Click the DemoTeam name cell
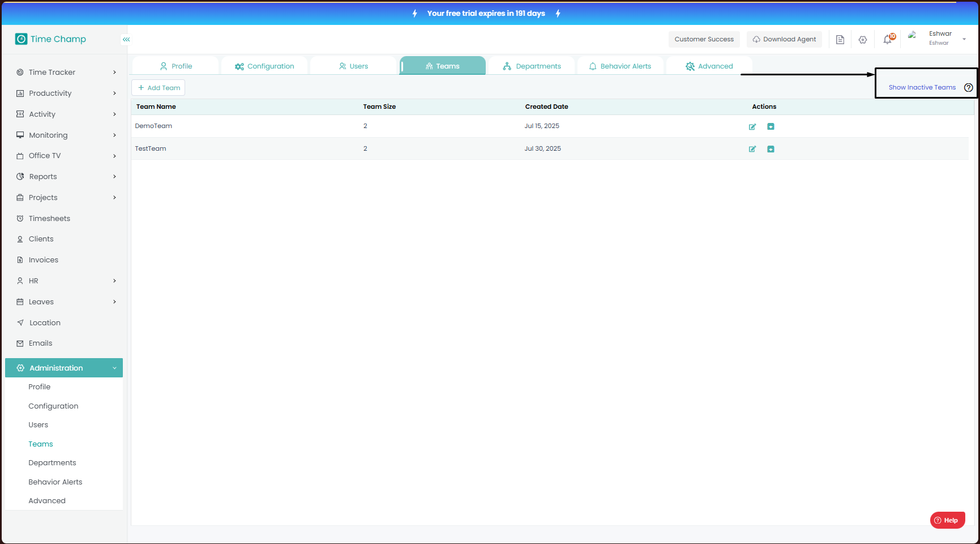This screenshot has width=980, height=544. 153,126
